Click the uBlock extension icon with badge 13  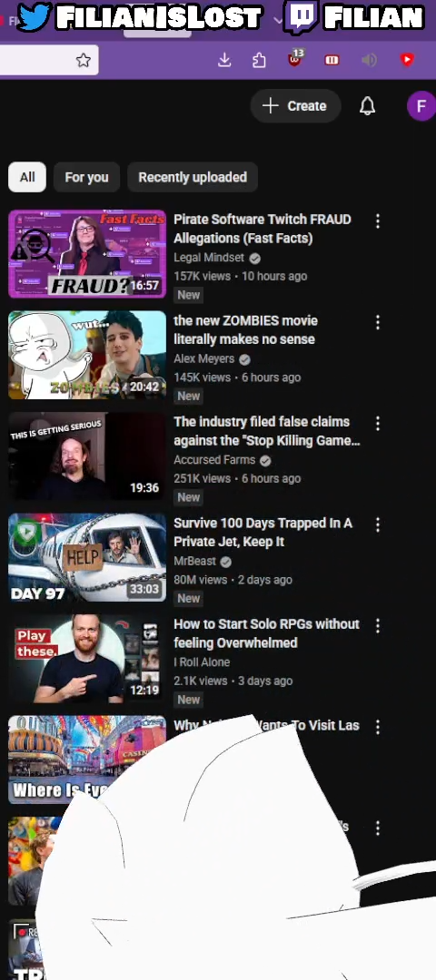[294, 59]
